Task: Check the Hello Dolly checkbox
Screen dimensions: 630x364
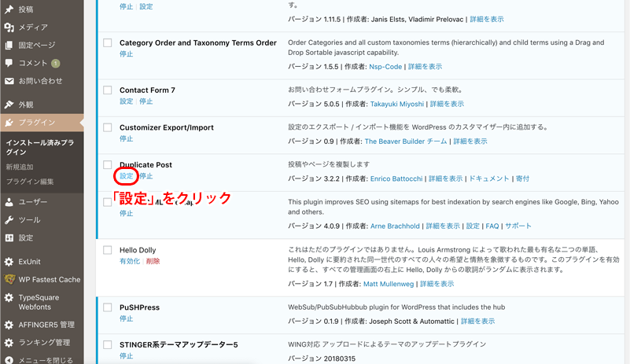Action: click(107, 250)
